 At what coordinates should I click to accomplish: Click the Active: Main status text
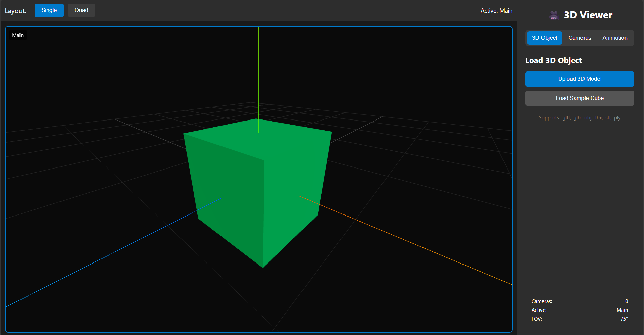click(x=496, y=11)
